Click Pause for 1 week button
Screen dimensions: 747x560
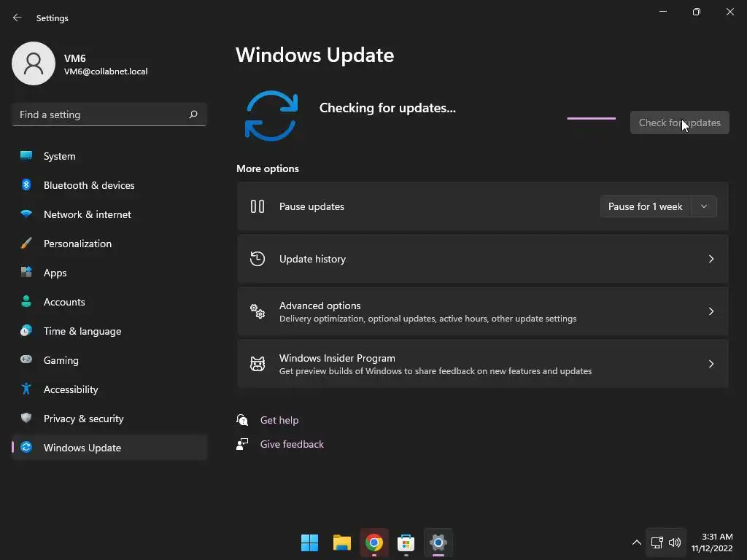[646, 206]
